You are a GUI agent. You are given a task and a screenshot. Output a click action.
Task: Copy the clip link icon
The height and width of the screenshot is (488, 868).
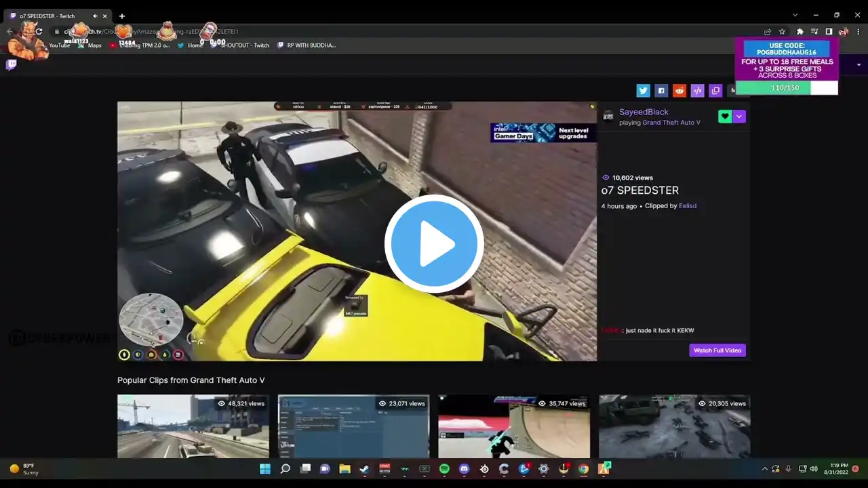[x=715, y=91]
